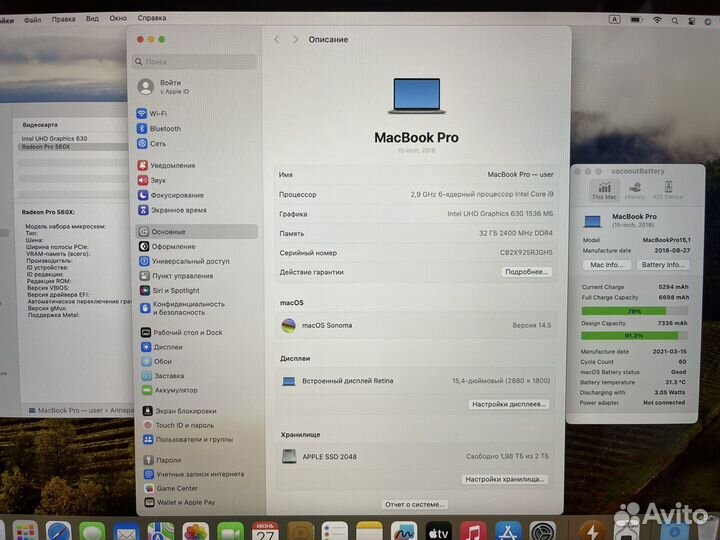Open Bluetooth settings in the sidebar

click(159, 129)
